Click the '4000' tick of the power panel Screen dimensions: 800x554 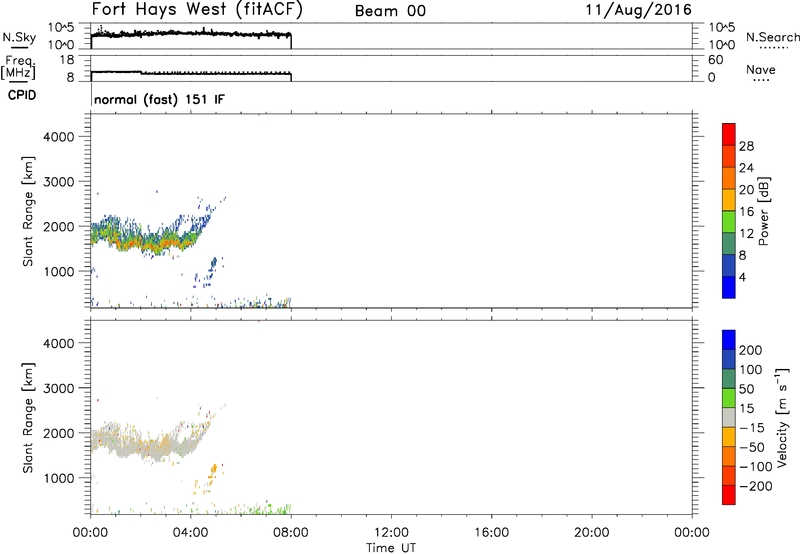click(58, 137)
